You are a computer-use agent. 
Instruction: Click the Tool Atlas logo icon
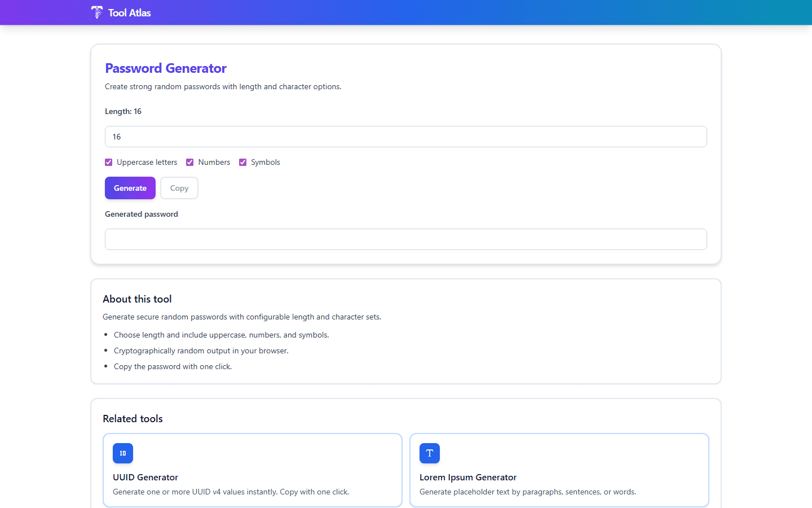pos(96,12)
